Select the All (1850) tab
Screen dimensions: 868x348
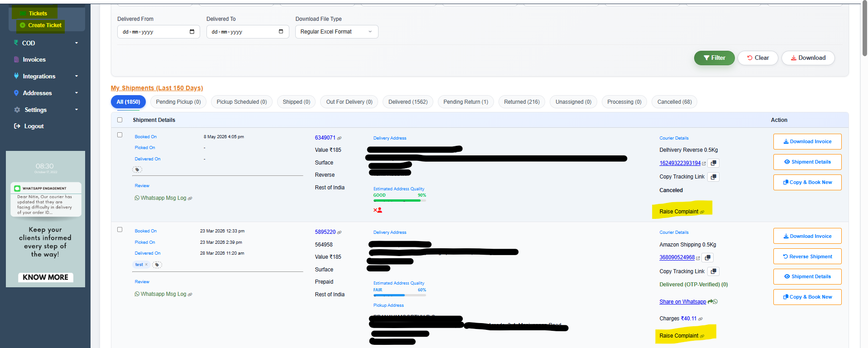pyautogui.click(x=129, y=102)
